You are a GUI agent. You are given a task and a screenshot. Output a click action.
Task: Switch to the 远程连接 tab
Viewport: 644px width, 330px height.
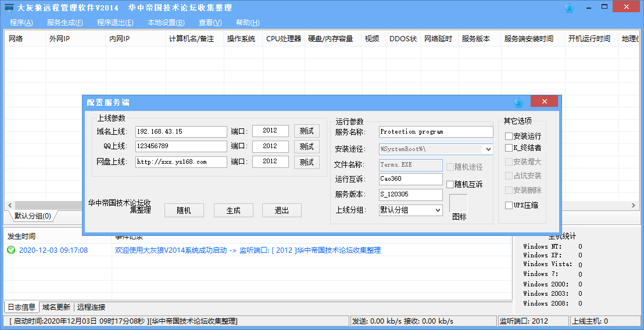[x=91, y=307]
